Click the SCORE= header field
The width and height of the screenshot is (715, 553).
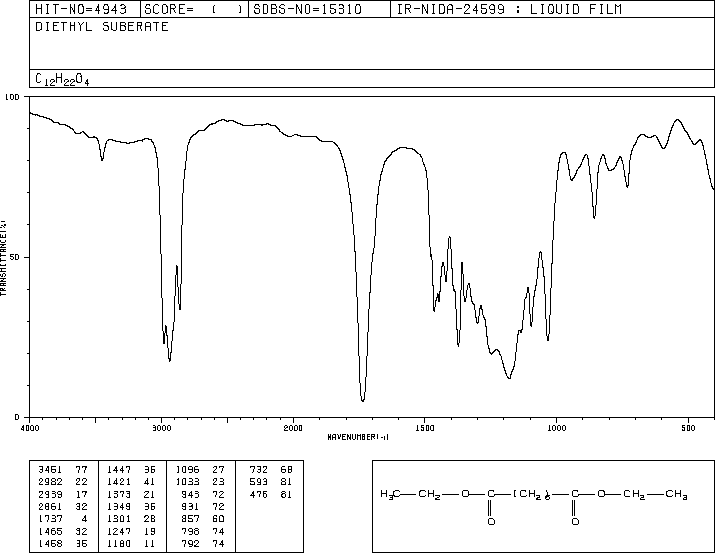[194, 9]
